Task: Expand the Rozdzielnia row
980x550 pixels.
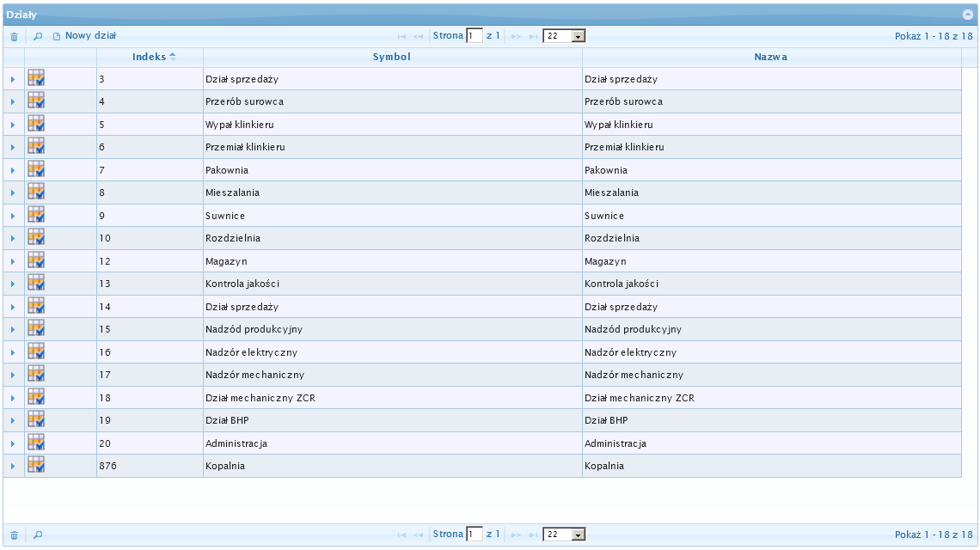Action: pyautogui.click(x=13, y=239)
